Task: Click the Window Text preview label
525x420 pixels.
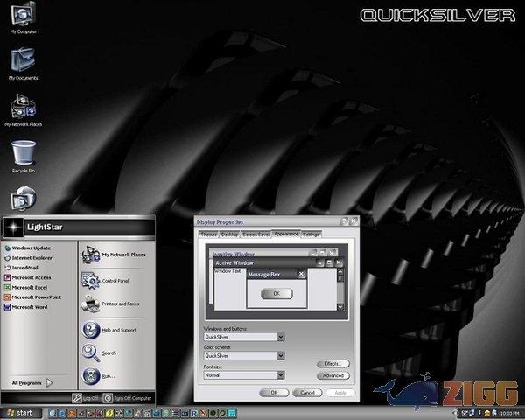Action: click(227, 271)
